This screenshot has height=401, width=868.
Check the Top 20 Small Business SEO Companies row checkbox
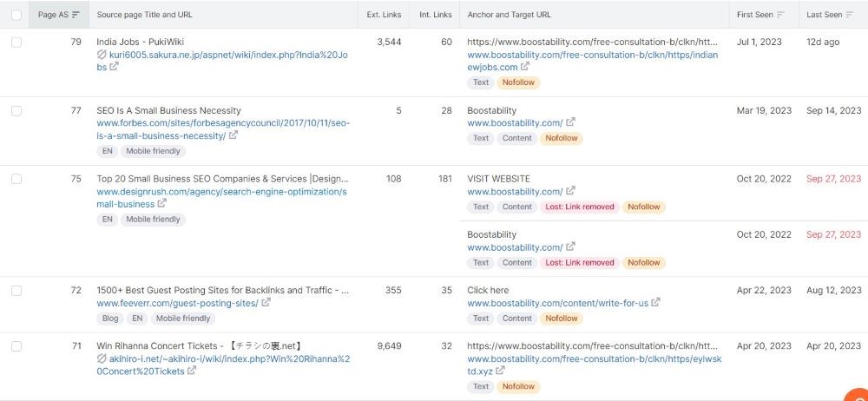point(16,179)
